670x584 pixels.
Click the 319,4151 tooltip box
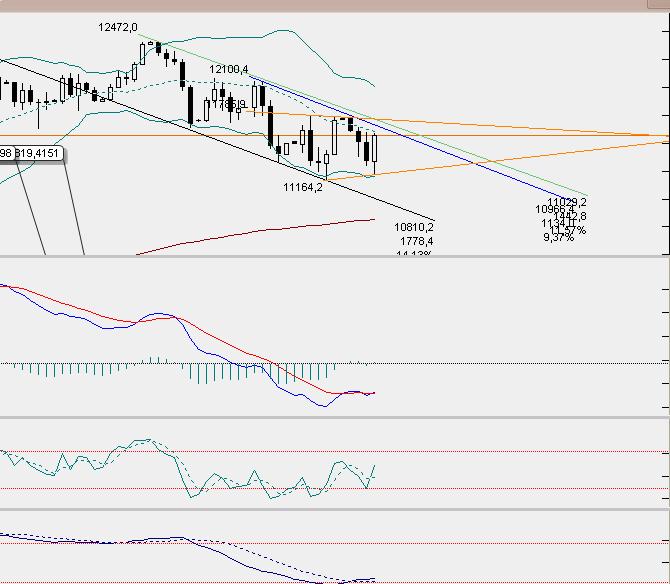pyautogui.click(x=39, y=153)
